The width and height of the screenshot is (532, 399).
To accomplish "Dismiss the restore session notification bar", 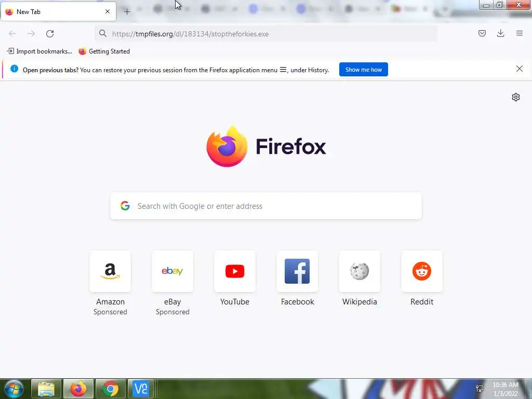I will (x=520, y=69).
